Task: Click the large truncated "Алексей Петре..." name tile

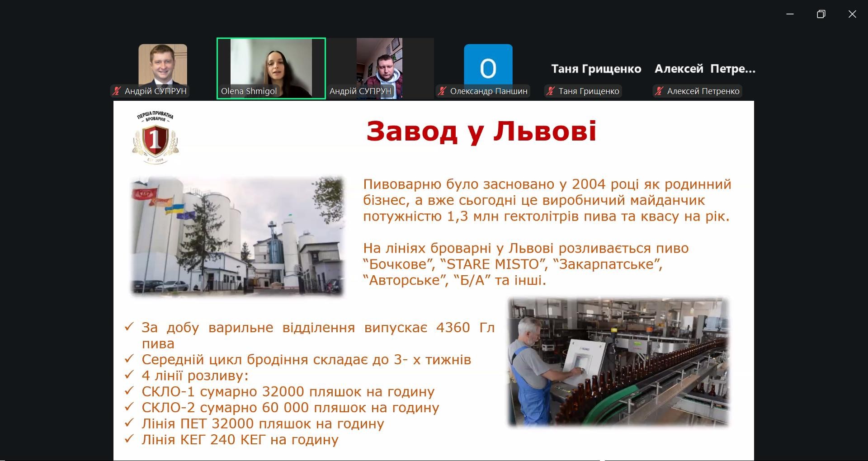Action: (x=704, y=69)
